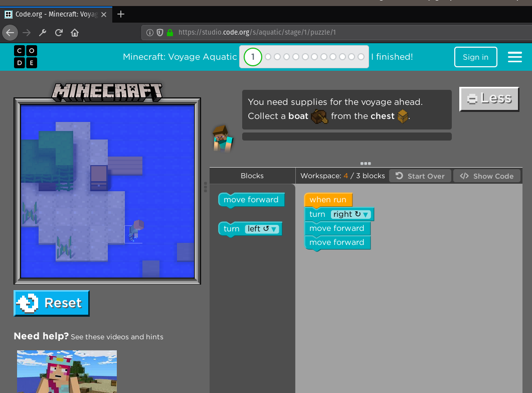Select the turn left block in toolbox

250,229
